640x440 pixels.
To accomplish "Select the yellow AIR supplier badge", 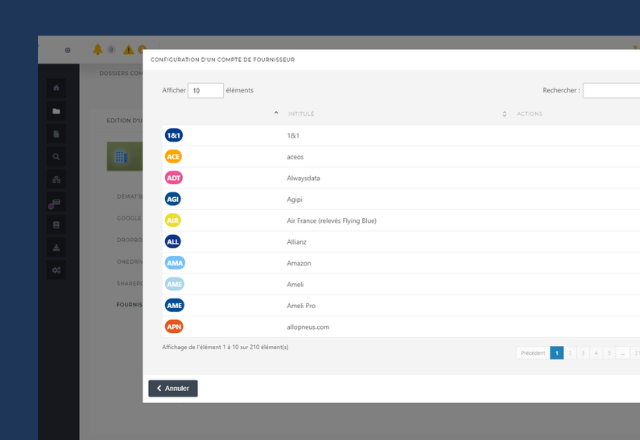I will 173,220.
